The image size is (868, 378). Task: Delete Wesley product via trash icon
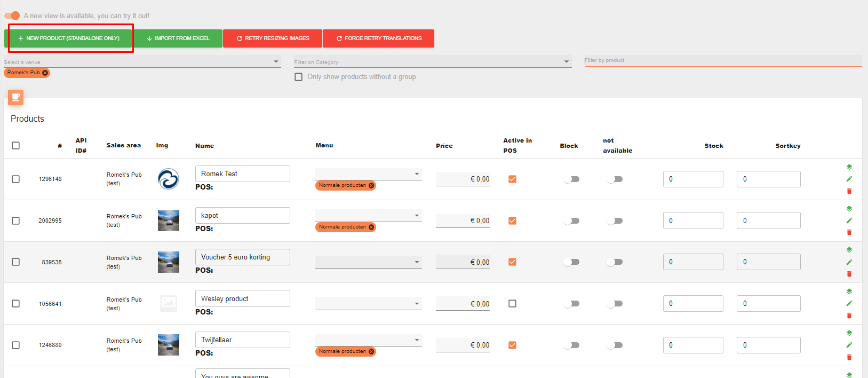pyautogui.click(x=849, y=316)
